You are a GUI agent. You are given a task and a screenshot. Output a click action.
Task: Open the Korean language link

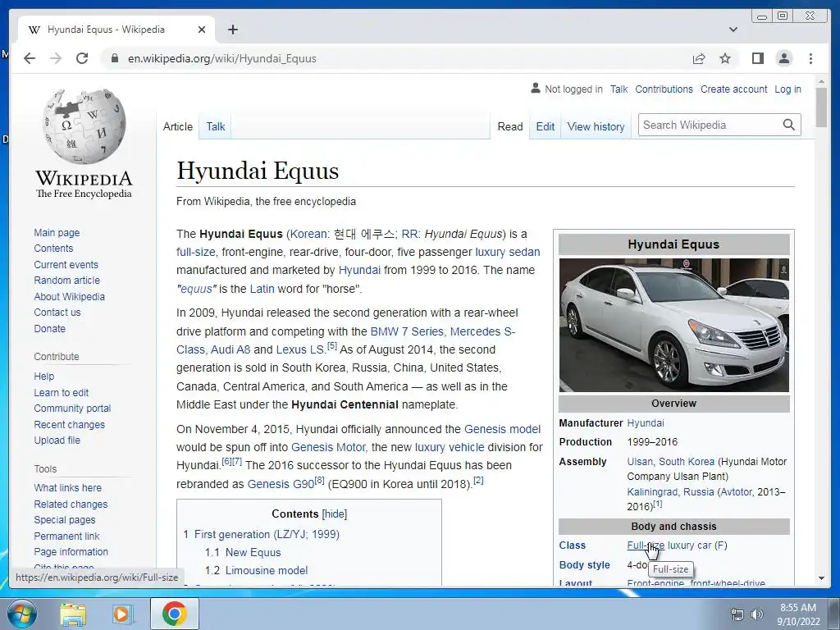click(x=308, y=234)
